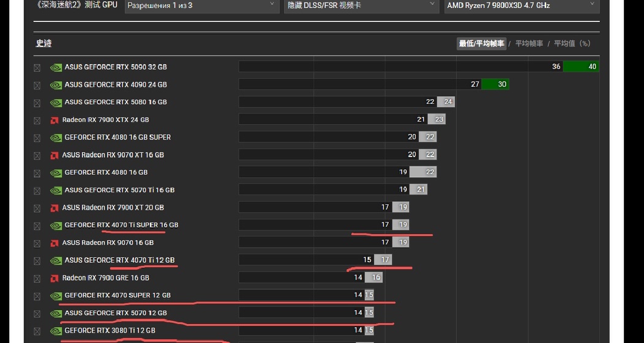
Task: Toggle checkbox for RTX 5070 Ti 16 GB
Action: coord(37,191)
